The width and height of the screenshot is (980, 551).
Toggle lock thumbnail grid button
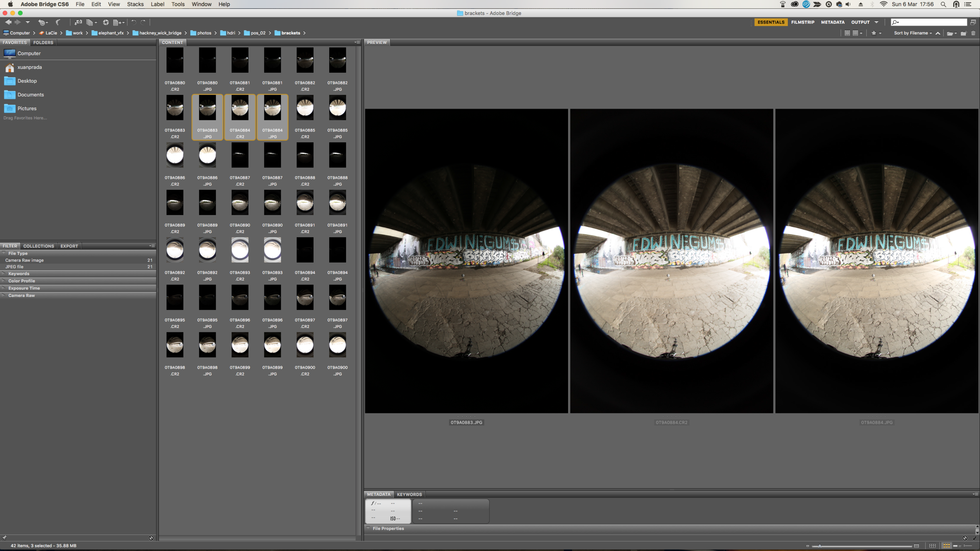(932, 546)
